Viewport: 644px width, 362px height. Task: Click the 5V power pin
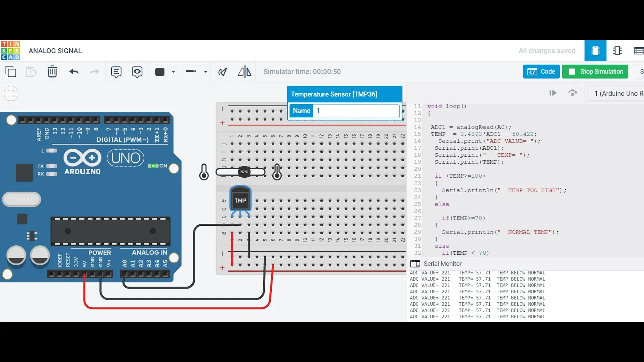pos(84,274)
